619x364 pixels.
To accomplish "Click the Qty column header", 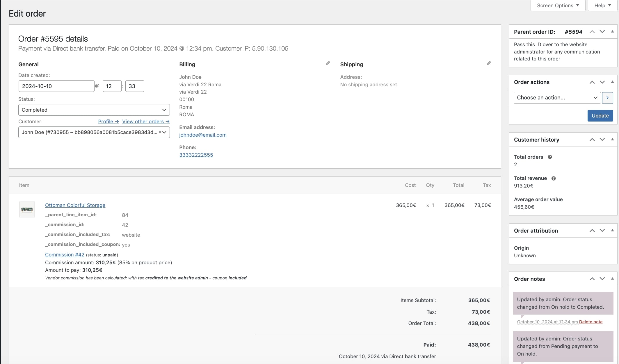I will pos(430,185).
